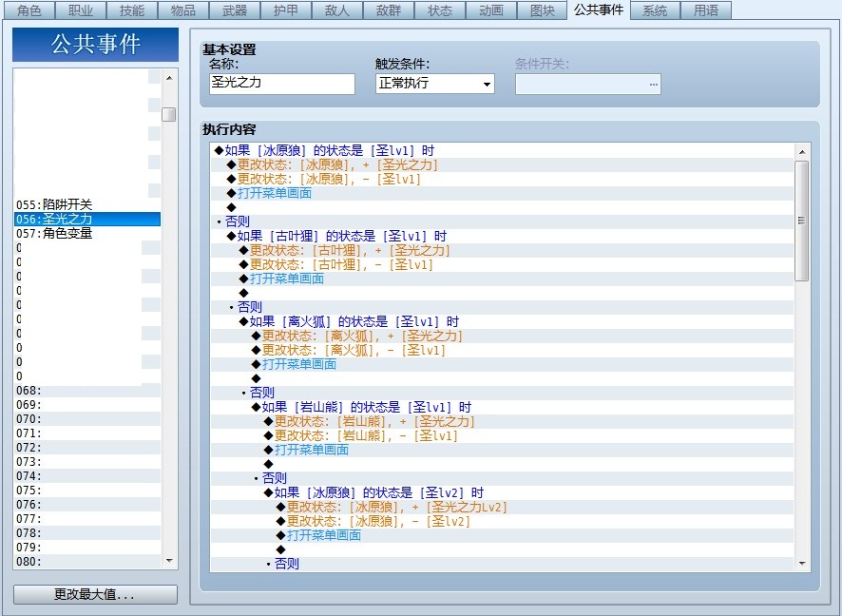The image size is (842, 616).
Task: Click command list scroll up arrow
Action: pos(802,152)
